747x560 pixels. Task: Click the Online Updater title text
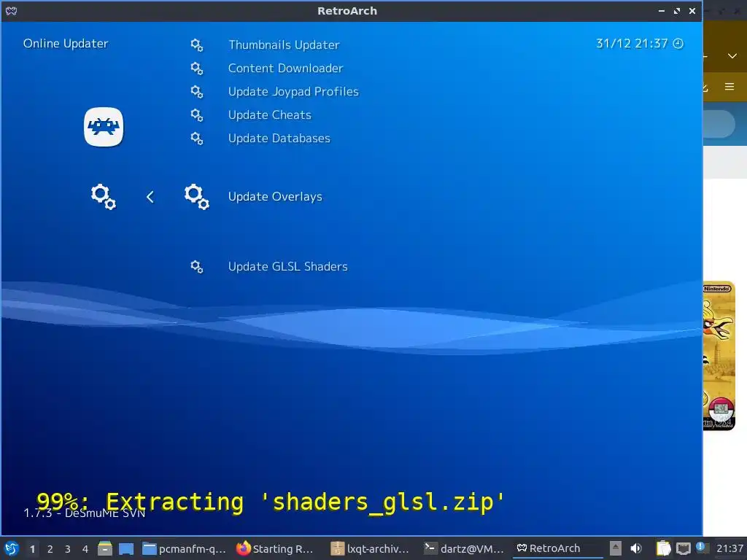coord(66,43)
